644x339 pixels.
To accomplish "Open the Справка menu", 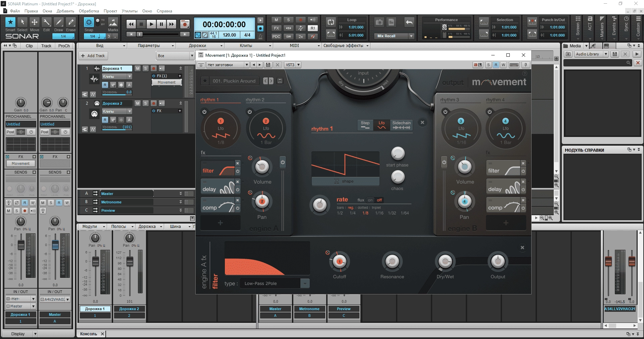I will [164, 11].
